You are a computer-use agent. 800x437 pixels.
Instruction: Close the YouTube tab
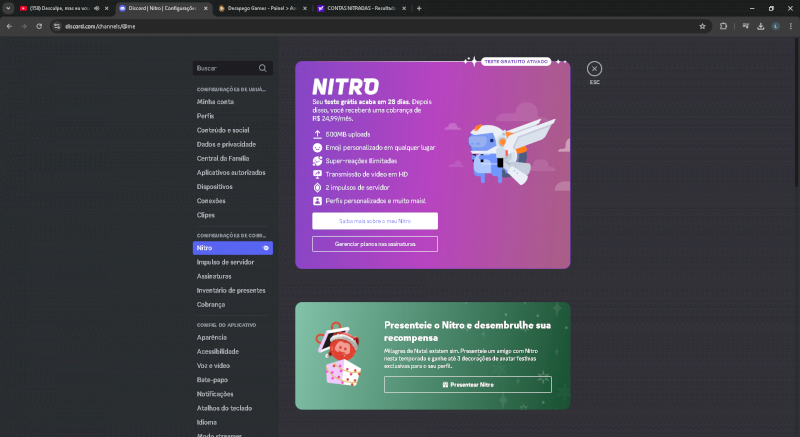coord(107,8)
